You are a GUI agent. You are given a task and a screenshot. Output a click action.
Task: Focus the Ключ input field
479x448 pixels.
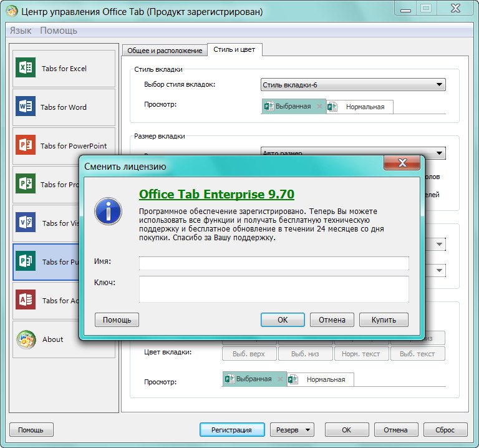point(274,289)
